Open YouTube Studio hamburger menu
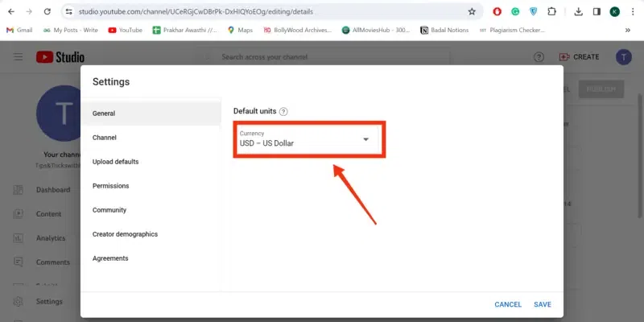Image resolution: width=644 pixels, height=322 pixels. [x=18, y=56]
